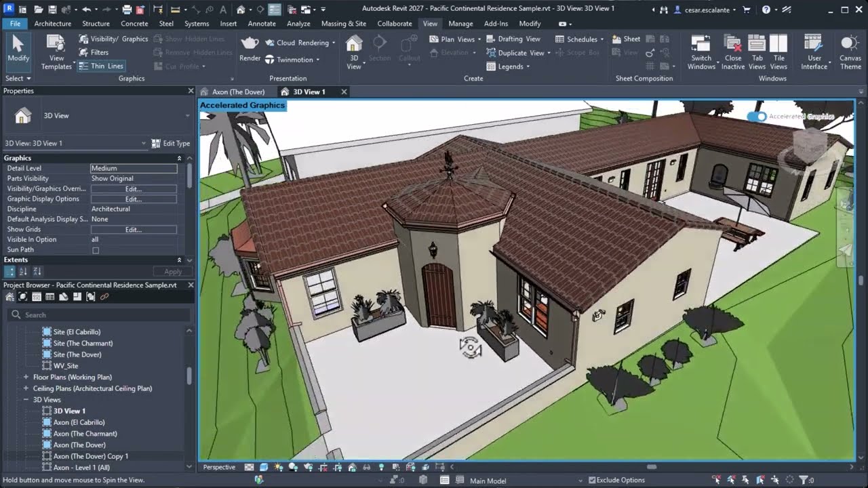Click the Detail Level Medium field
The width and height of the screenshot is (868, 488).
click(134, 168)
